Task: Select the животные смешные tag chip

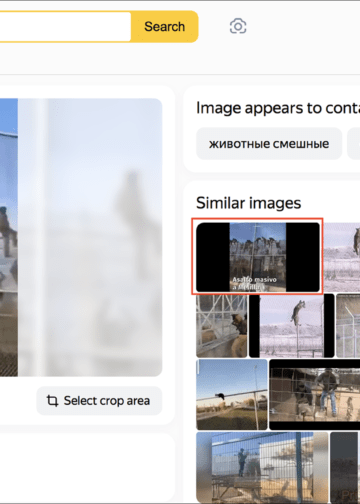Action: 269,144
